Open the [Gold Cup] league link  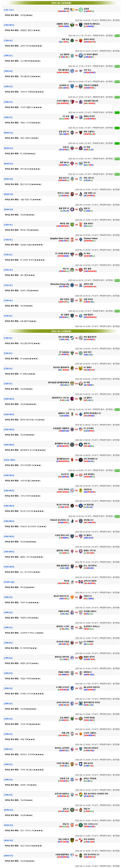point(9,582)
